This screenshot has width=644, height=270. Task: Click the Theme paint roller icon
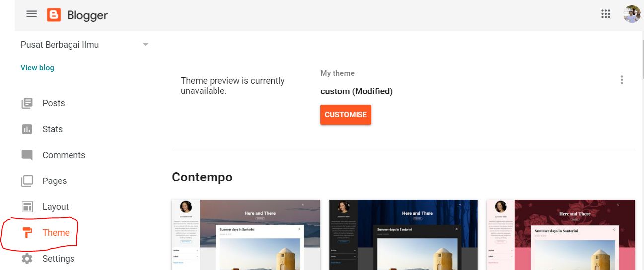(x=28, y=233)
